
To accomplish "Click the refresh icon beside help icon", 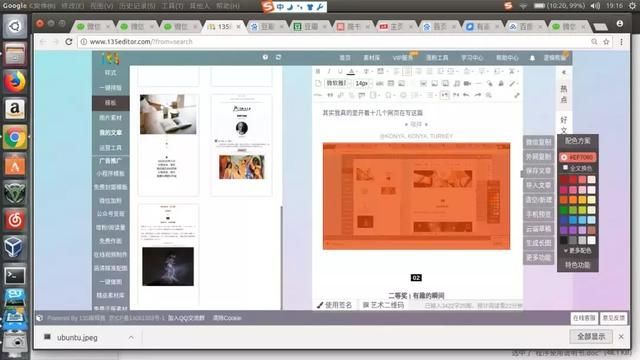I will (x=278, y=58).
